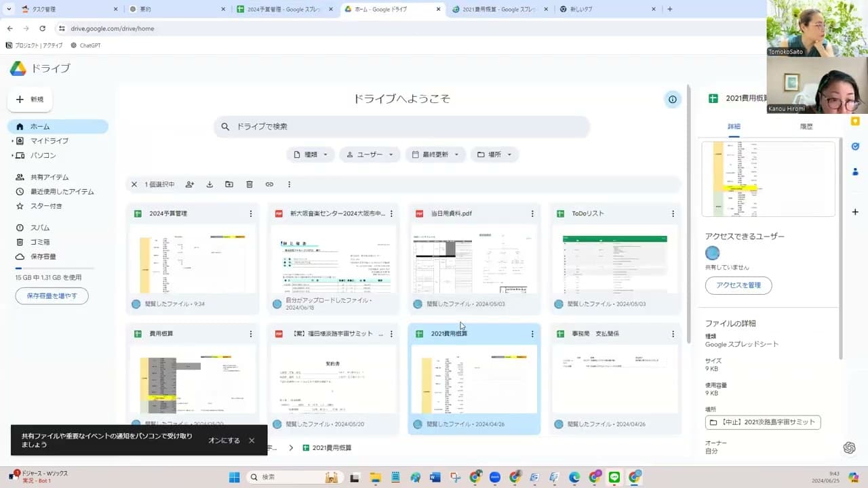Clear selection with the X icon

[x=134, y=184]
